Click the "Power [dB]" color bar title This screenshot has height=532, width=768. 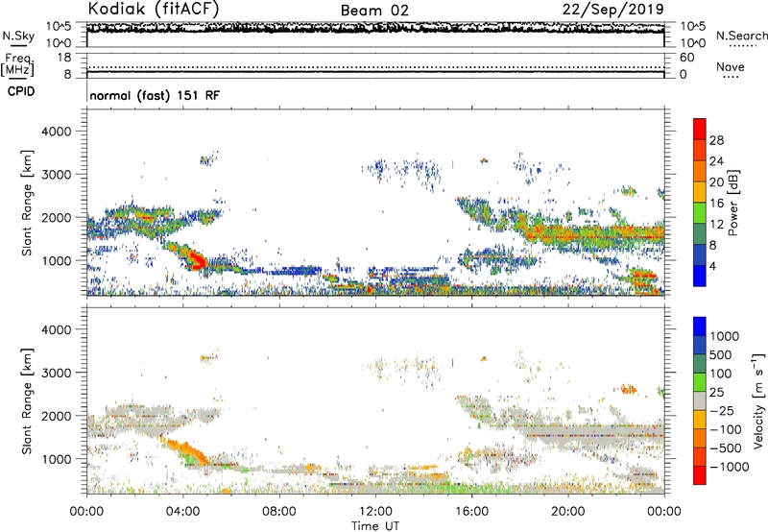pyautogui.click(x=733, y=203)
